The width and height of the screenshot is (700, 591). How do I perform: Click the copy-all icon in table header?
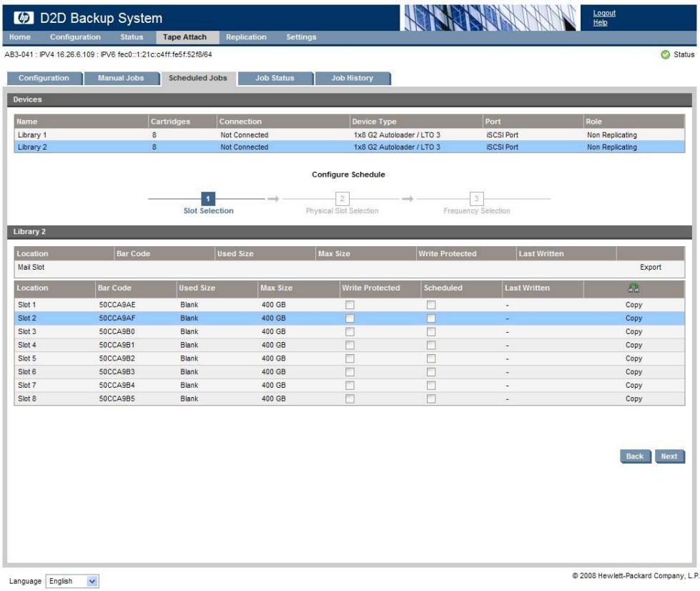634,288
